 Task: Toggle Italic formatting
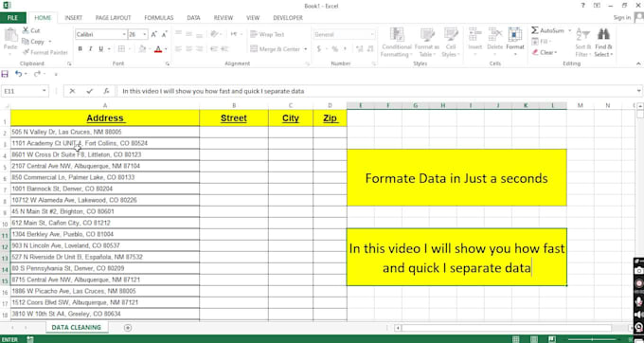click(x=90, y=49)
